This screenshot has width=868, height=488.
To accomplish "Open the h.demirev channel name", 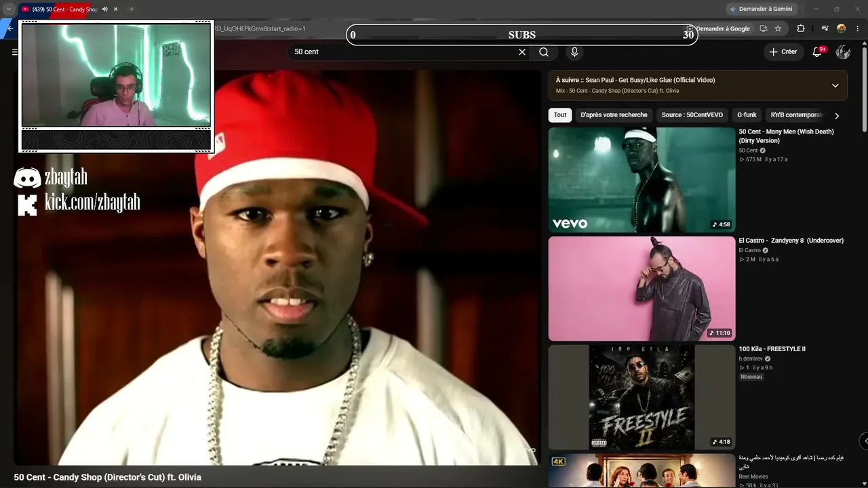I will [x=751, y=359].
